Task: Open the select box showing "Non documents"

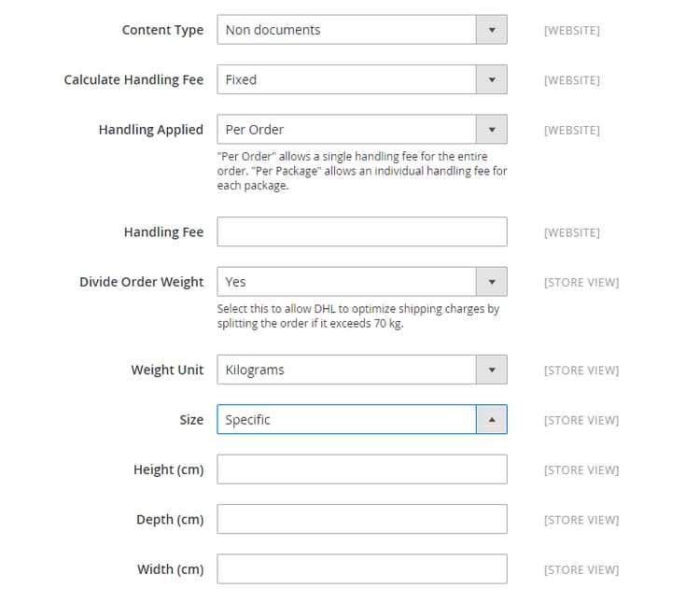Action: [x=347, y=30]
